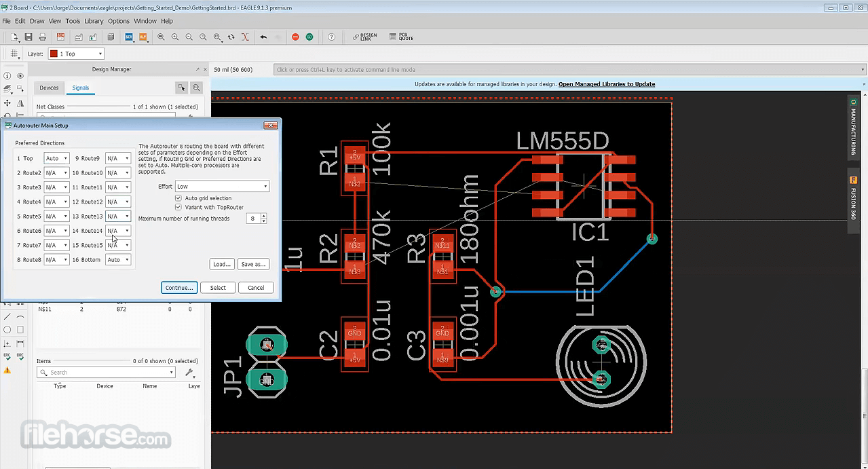Click the Design Manager zoom-to-selection icon

pyautogui.click(x=196, y=88)
